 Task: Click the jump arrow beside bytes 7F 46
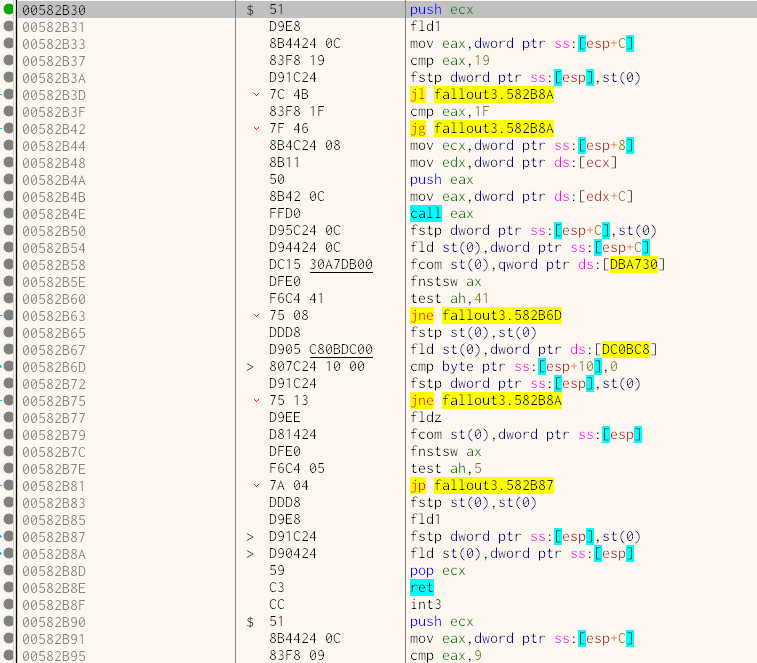click(x=256, y=128)
